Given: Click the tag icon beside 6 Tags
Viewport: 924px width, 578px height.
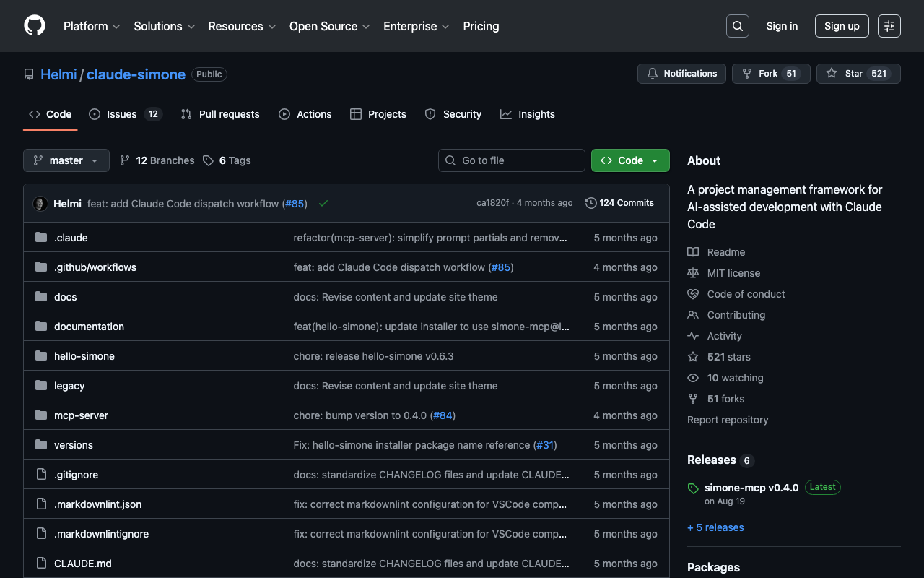Looking at the screenshot, I should click(x=209, y=160).
